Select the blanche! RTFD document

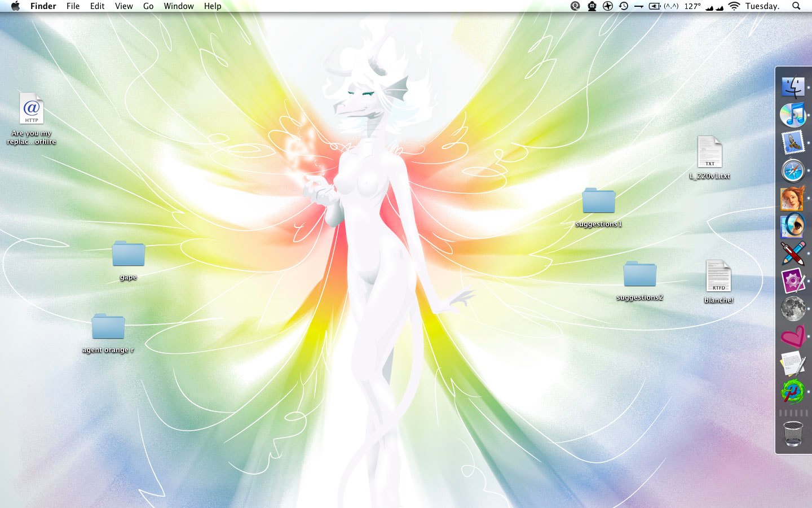tap(718, 277)
